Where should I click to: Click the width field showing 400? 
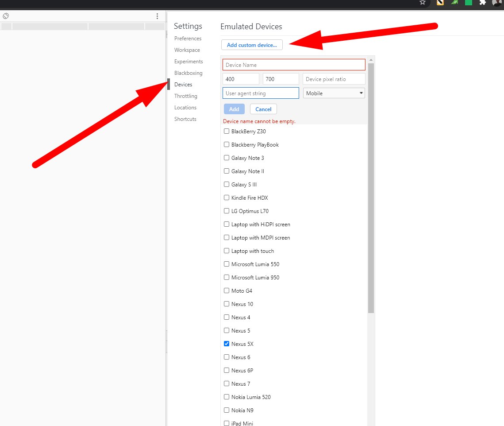[x=241, y=79]
